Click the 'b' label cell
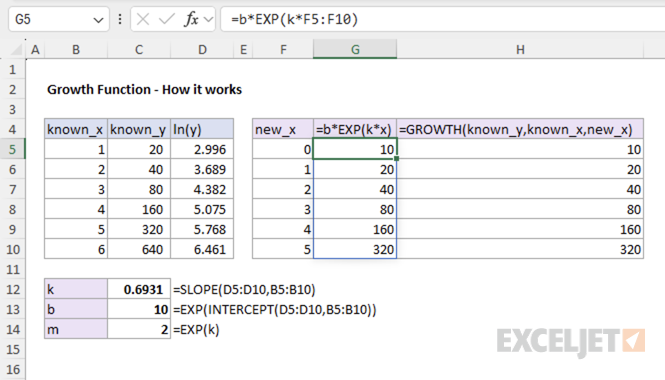 76,309
